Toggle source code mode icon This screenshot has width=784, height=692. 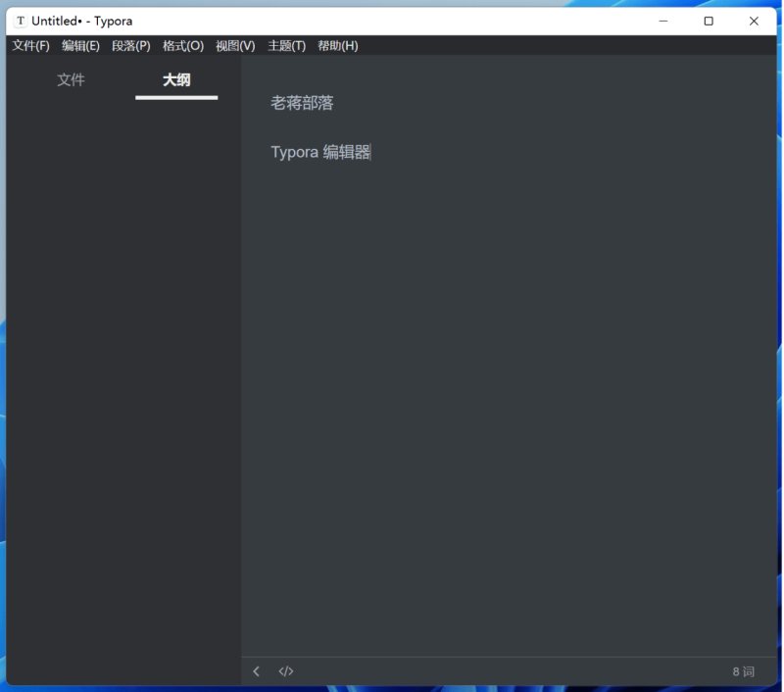tap(285, 671)
